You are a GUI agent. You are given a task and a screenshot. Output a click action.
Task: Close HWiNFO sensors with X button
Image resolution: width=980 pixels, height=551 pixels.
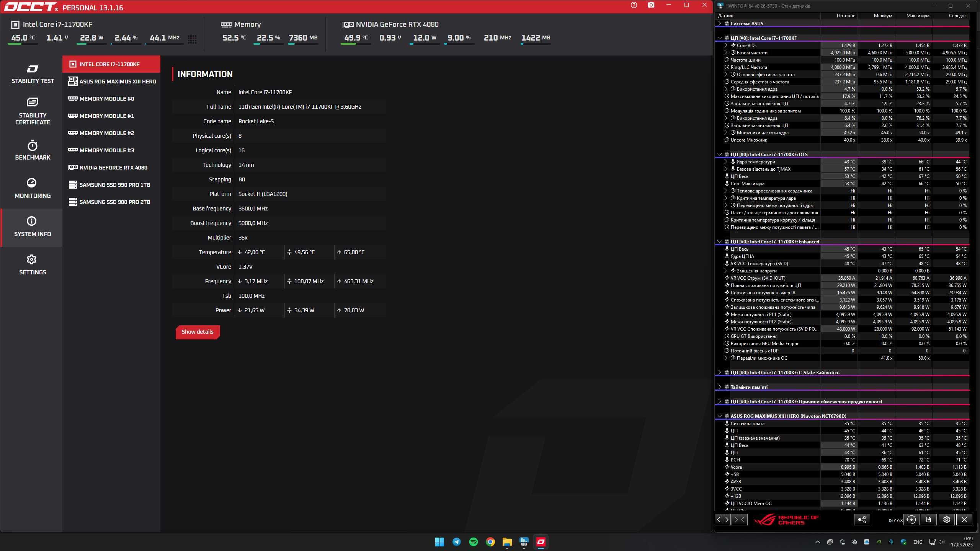[x=964, y=520]
